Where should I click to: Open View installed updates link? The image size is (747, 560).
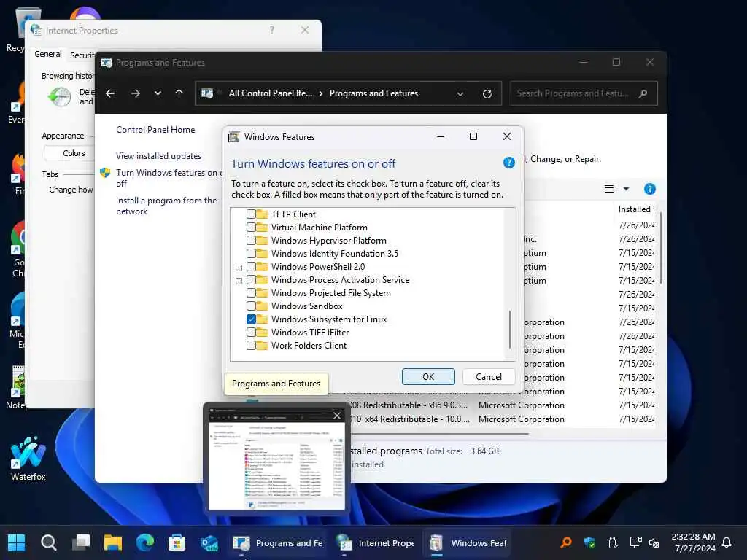tap(158, 156)
